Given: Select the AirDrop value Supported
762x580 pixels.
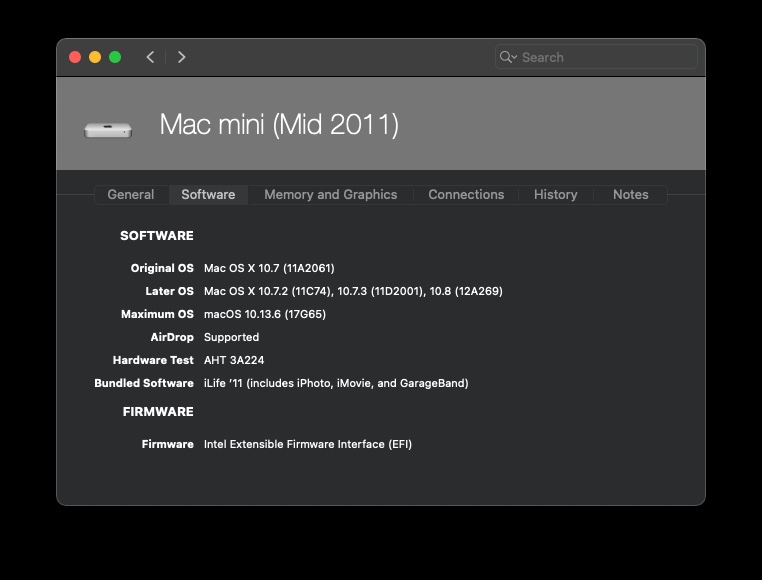Looking at the screenshot, I should pos(231,337).
